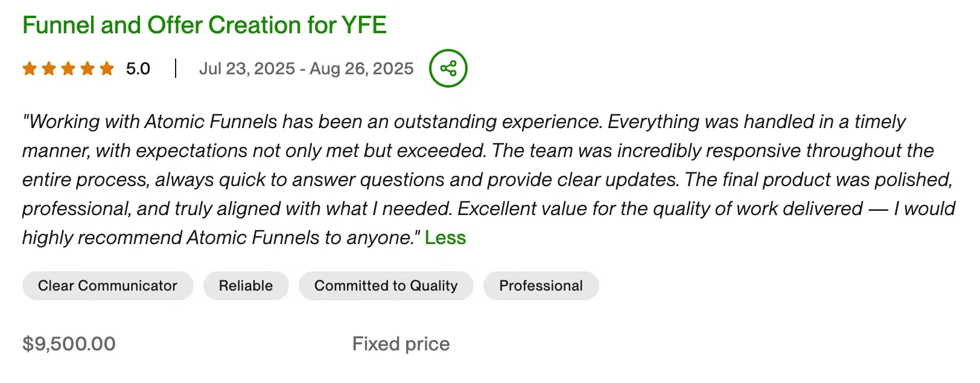Toggle the Professional skill tag
Screen dimensions: 980x383
click(541, 285)
